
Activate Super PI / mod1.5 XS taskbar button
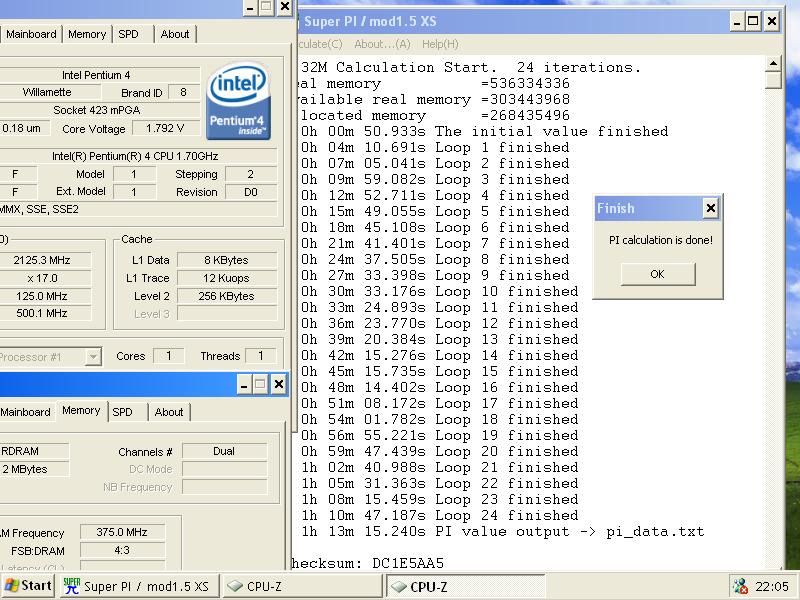(x=140, y=586)
